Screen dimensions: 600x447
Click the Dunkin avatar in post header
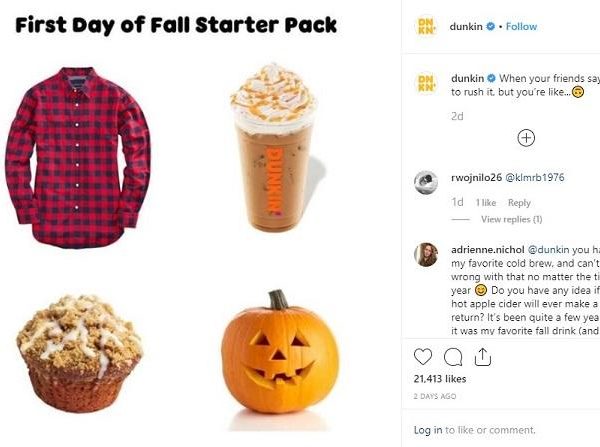point(425,26)
